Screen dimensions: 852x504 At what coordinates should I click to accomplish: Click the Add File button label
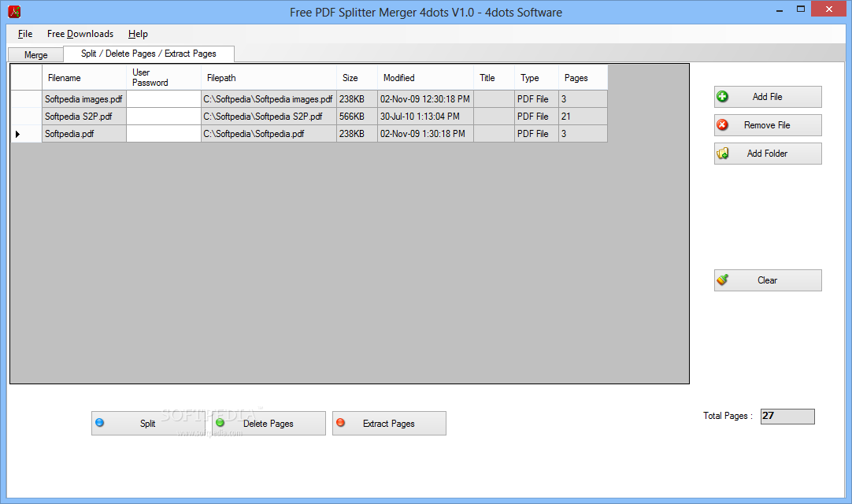(767, 97)
